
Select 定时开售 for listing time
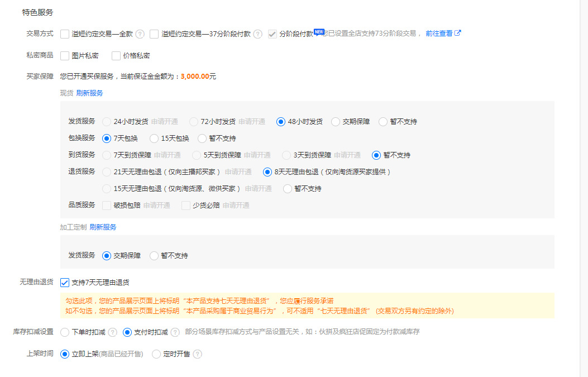[156, 354]
